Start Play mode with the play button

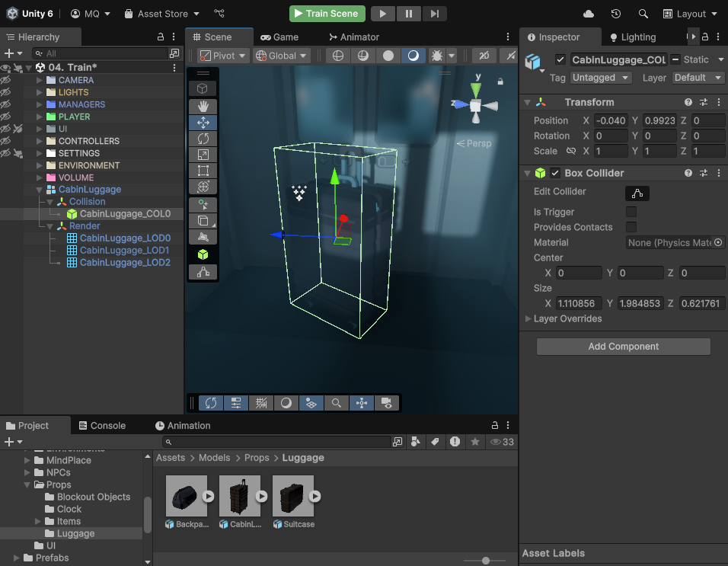[x=383, y=14]
